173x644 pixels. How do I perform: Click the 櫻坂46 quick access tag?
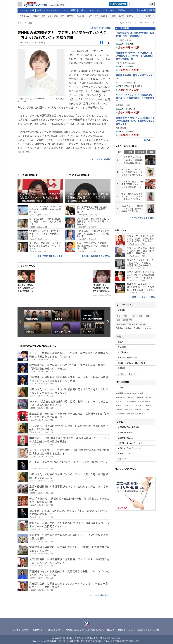point(128,328)
